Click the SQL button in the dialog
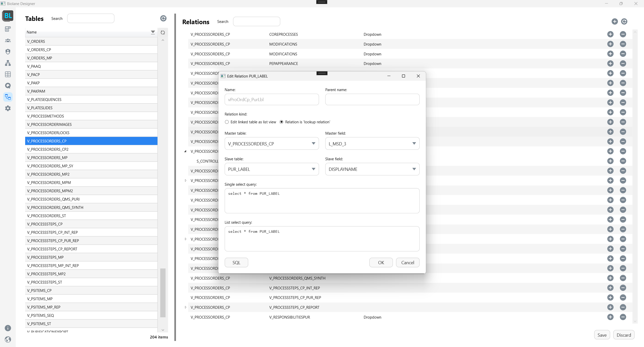 (x=236, y=262)
